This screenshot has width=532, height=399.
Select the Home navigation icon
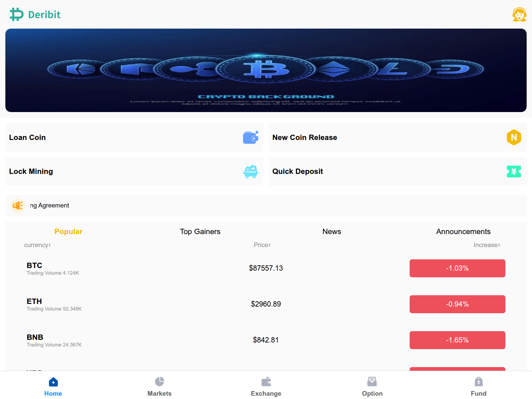(x=53, y=381)
